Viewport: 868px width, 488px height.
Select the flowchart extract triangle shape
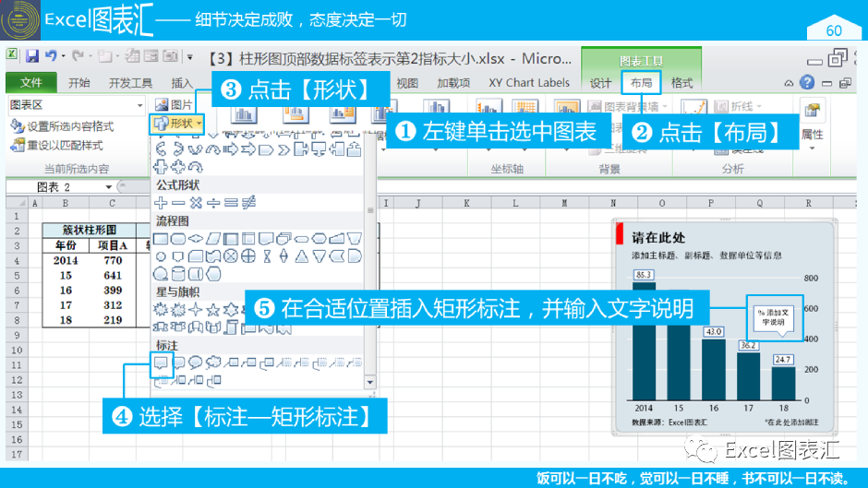(x=302, y=256)
